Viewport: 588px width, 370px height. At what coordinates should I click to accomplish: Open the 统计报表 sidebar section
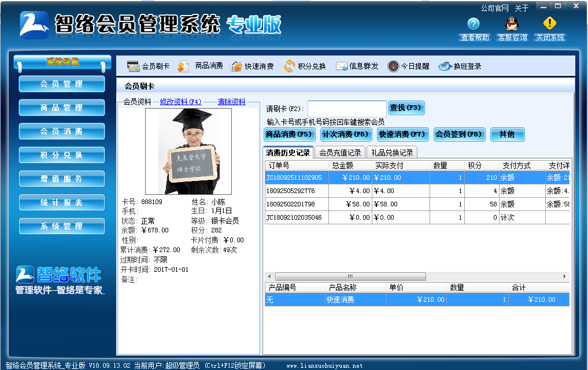click(x=61, y=202)
